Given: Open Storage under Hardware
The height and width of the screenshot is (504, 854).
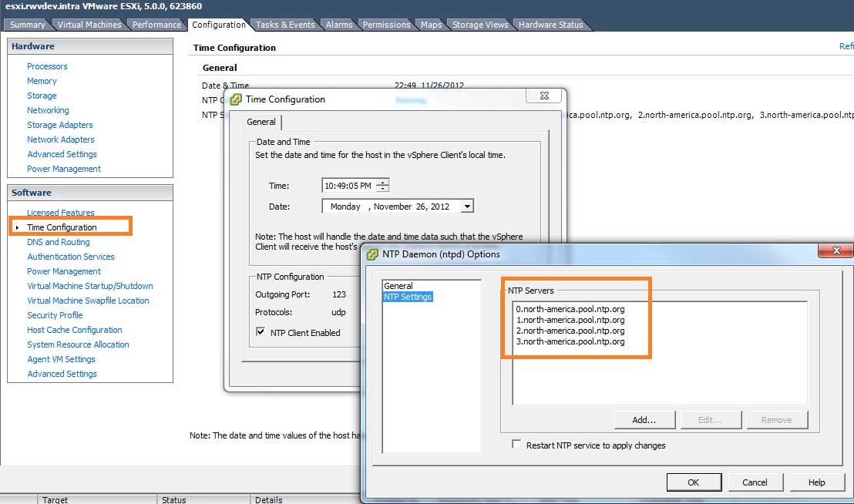Looking at the screenshot, I should pos(42,96).
